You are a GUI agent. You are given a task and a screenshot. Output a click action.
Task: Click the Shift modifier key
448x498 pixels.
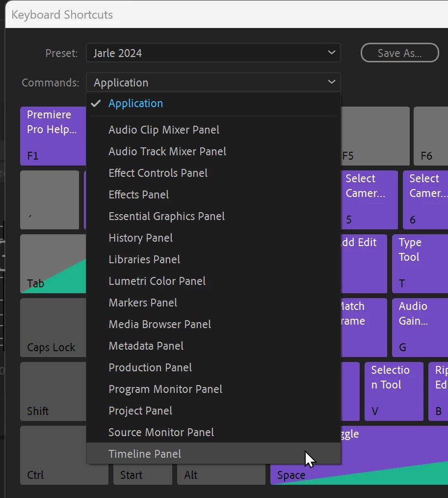coord(53,391)
